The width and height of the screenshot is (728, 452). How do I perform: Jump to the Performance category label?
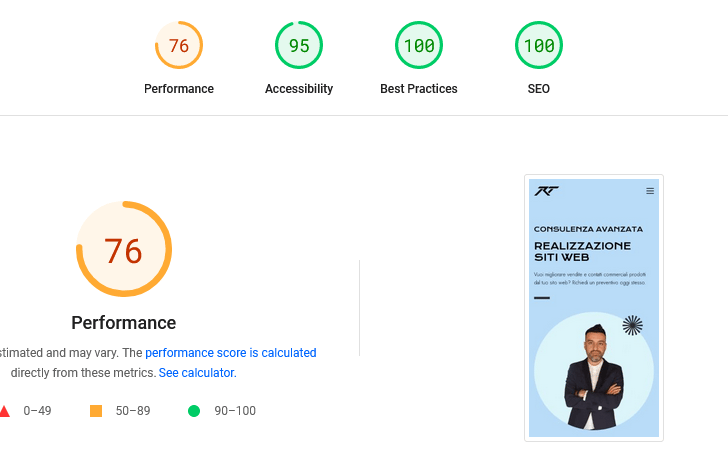pyautogui.click(x=179, y=89)
